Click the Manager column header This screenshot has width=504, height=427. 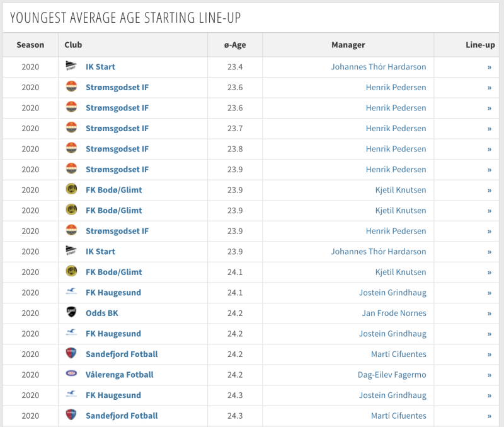348,45
